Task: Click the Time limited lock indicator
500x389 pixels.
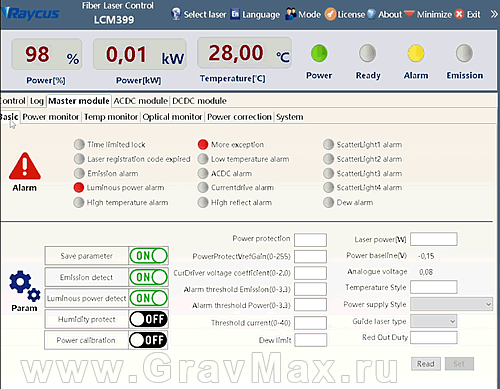Action: [79, 144]
